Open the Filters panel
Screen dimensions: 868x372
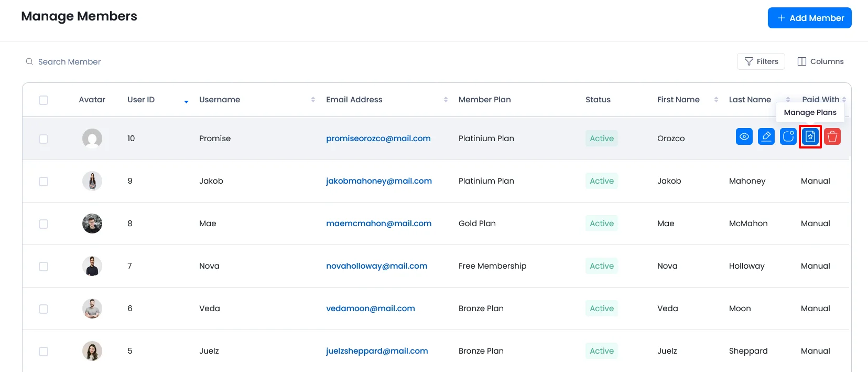pyautogui.click(x=761, y=61)
